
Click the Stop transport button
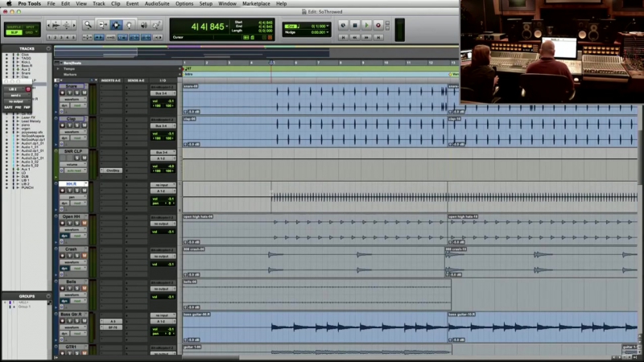(355, 26)
